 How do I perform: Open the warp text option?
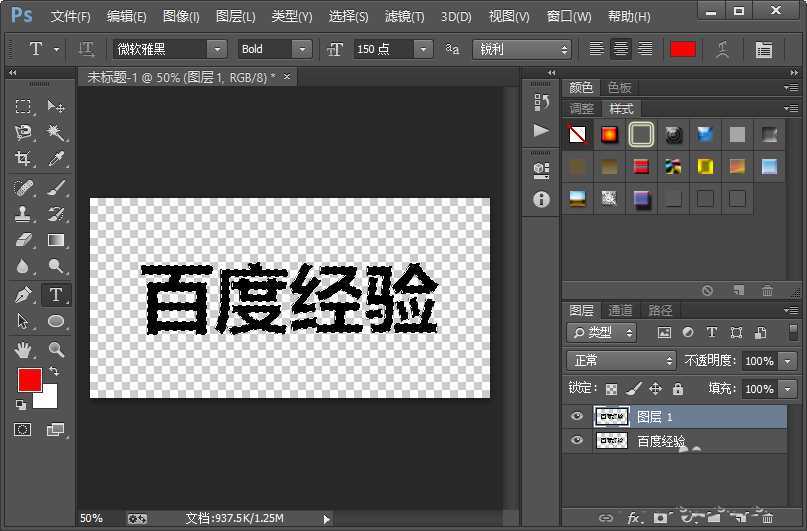tap(721, 49)
